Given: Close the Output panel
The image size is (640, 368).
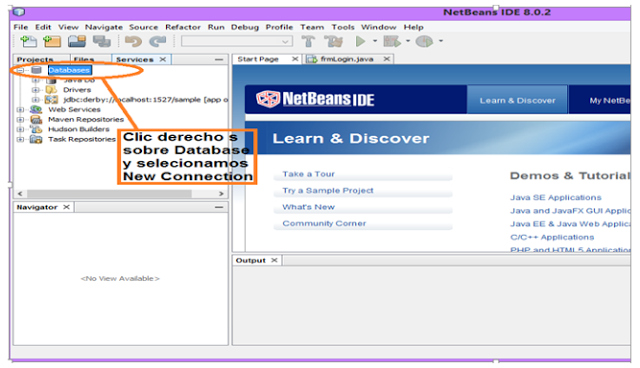Looking at the screenshot, I should [x=274, y=260].
